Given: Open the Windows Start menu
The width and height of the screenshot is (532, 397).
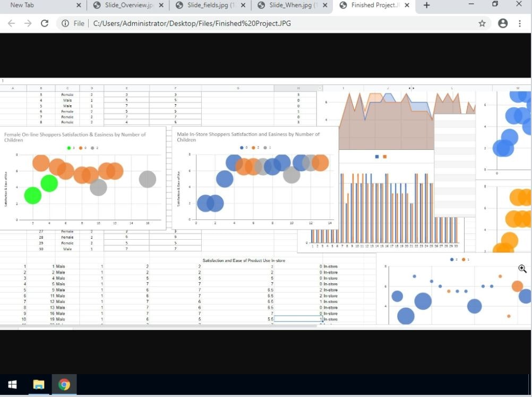Looking at the screenshot, I should tap(12, 384).
